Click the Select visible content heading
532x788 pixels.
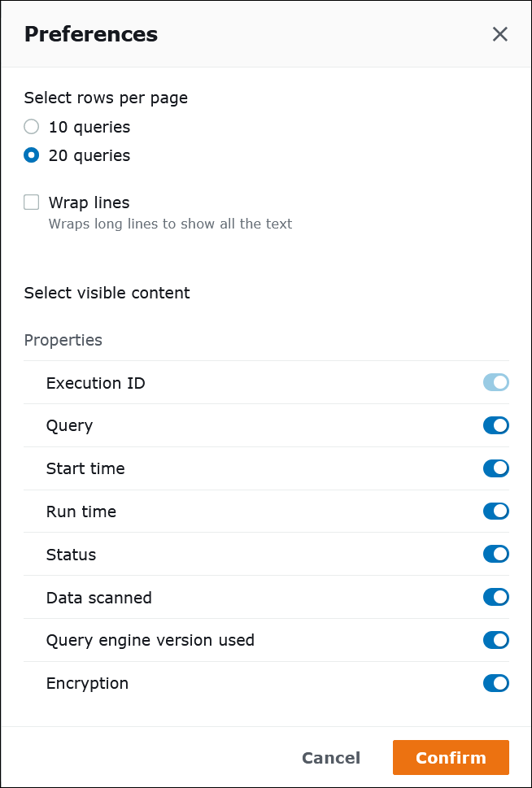point(107,293)
